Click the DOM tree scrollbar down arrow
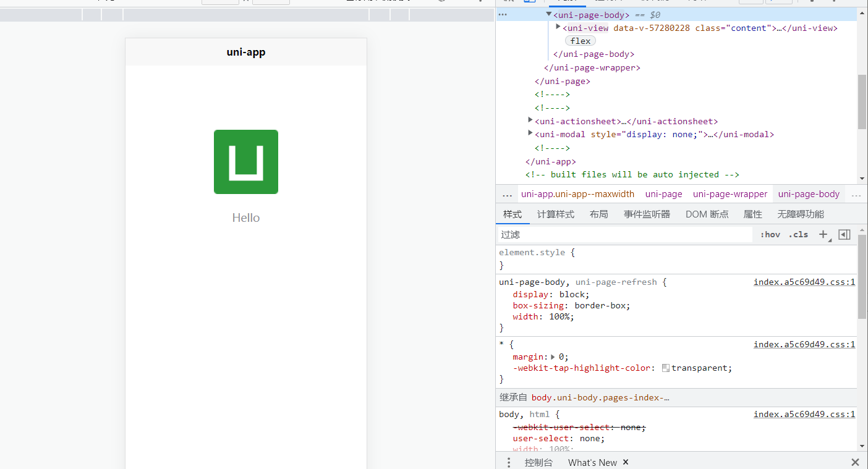868x469 pixels. pyautogui.click(x=862, y=178)
